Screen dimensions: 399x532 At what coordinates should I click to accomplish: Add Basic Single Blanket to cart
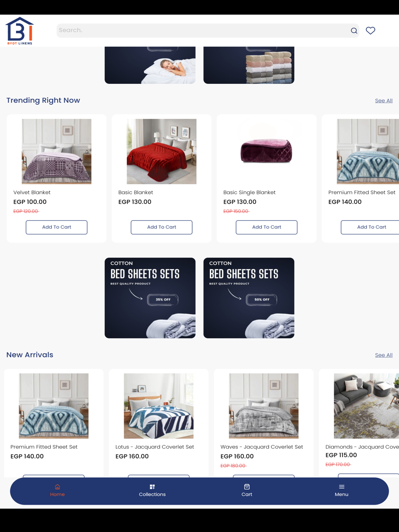tap(267, 227)
